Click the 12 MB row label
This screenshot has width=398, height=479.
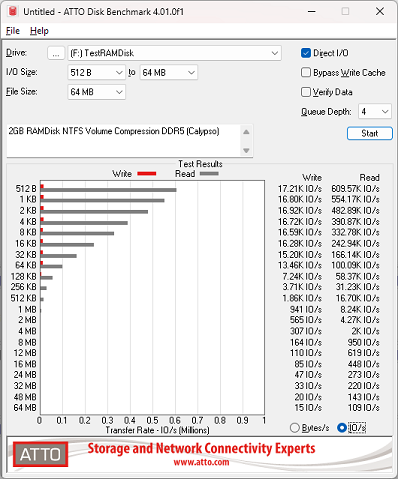click(25, 353)
